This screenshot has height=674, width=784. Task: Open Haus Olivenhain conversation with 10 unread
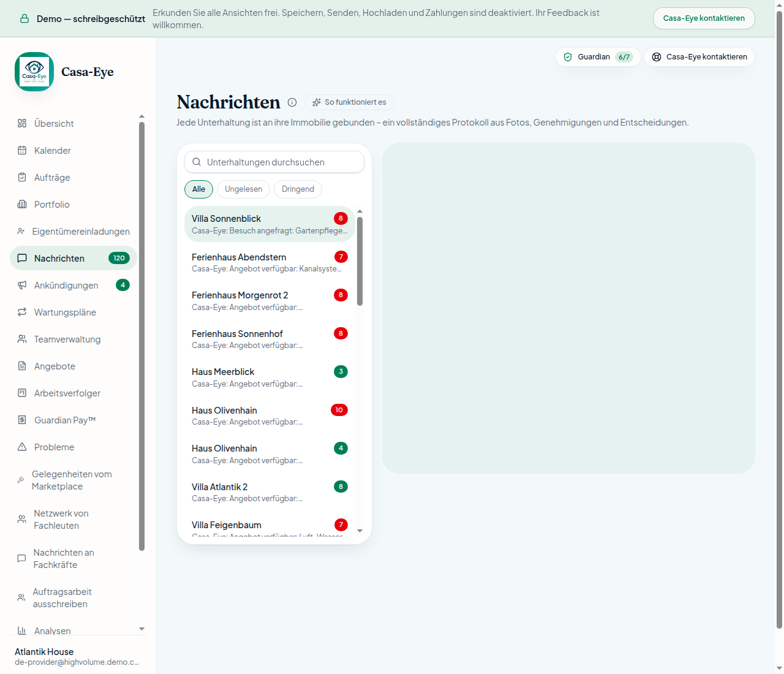click(269, 415)
